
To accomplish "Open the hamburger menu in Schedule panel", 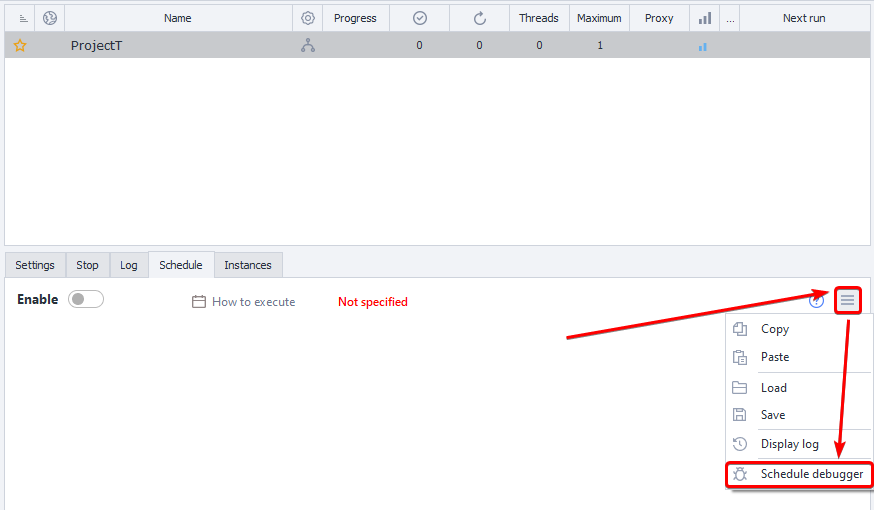I will click(x=847, y=300).
